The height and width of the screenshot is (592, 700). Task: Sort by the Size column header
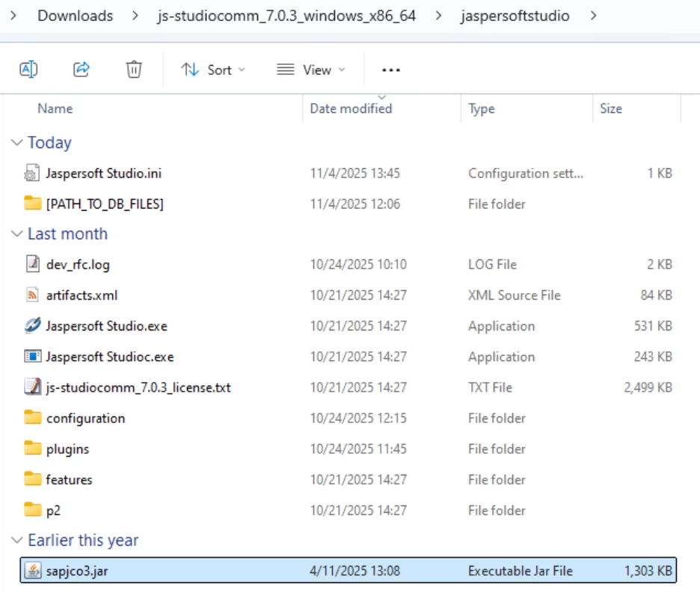click(x=611, y=108)
